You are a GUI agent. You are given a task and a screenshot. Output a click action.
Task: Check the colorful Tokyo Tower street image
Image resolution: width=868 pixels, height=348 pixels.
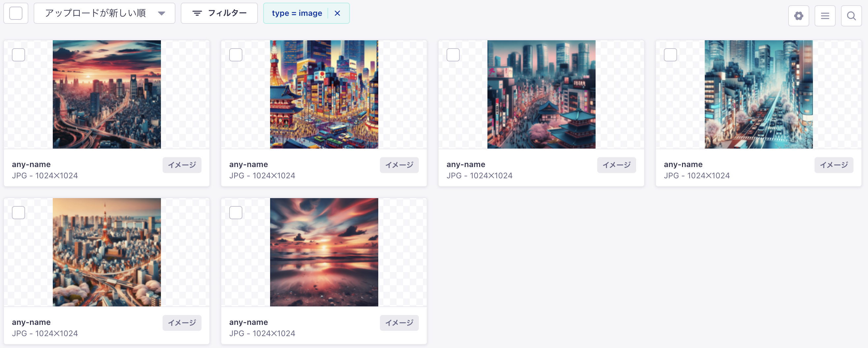tap(236, 54)
